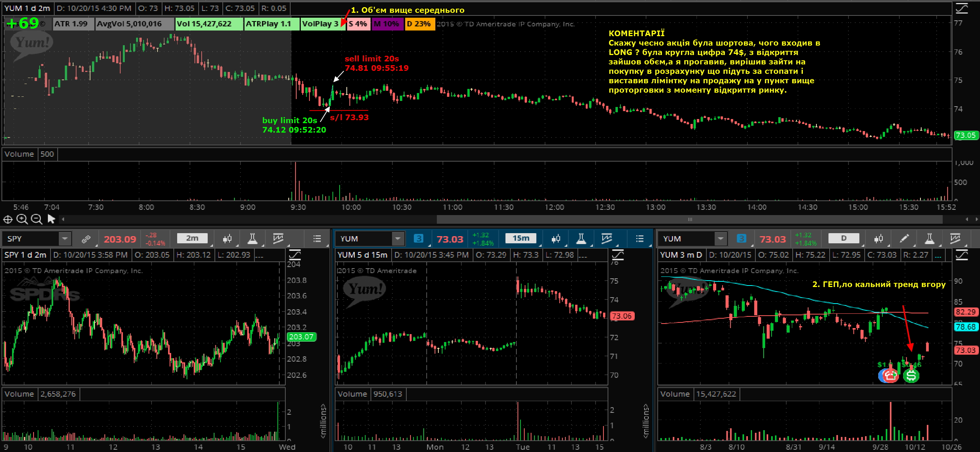This screenshot has height=452, width=980.
Task: Click the purple 'M 10%' label
Action: coord(387,24)
